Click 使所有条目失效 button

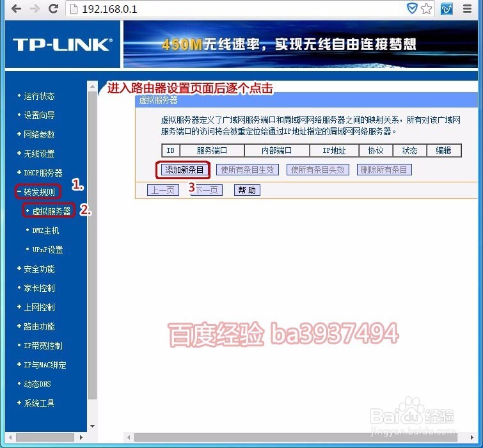317,170
